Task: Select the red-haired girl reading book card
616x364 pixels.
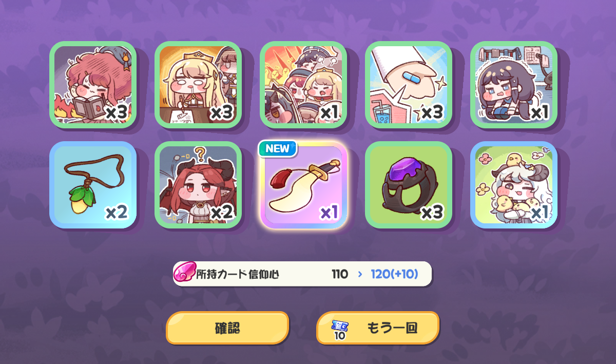Action: click(x=93, y=85)
